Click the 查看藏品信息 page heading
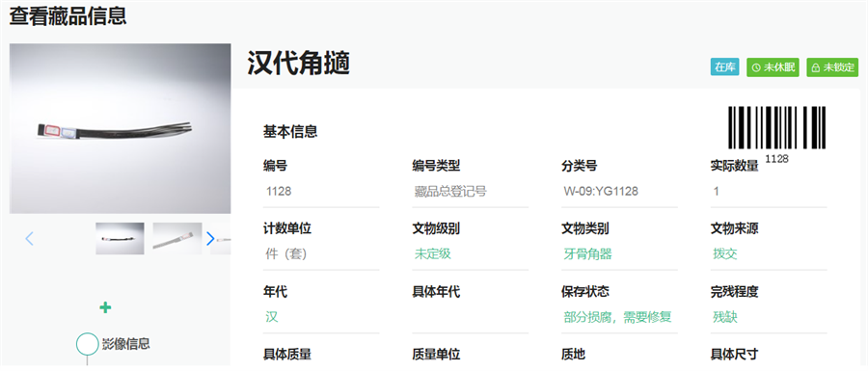This screenshot has height=371, width=868. click(68, 15)
